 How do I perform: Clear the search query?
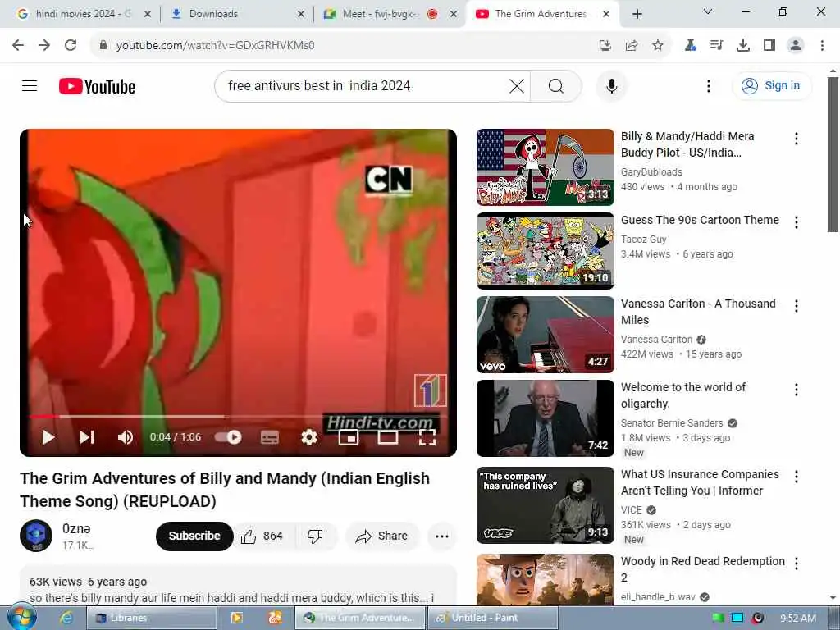click(517, 85)
